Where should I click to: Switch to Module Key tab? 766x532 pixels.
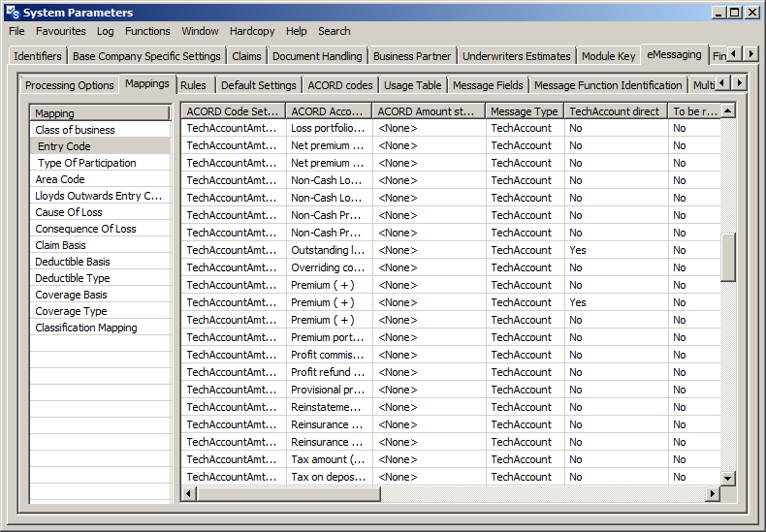click(608, 56)
